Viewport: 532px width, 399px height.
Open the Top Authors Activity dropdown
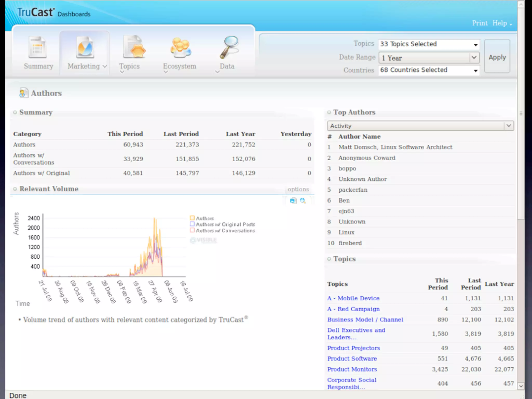[x=508, y=126]
